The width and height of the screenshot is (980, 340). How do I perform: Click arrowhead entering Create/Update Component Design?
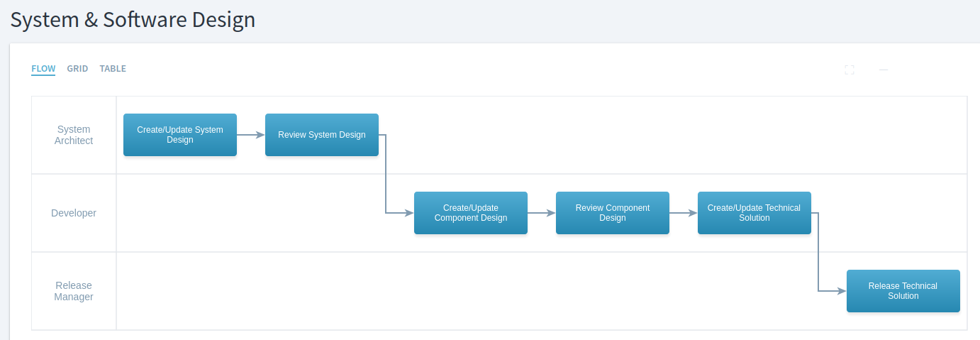409,213
